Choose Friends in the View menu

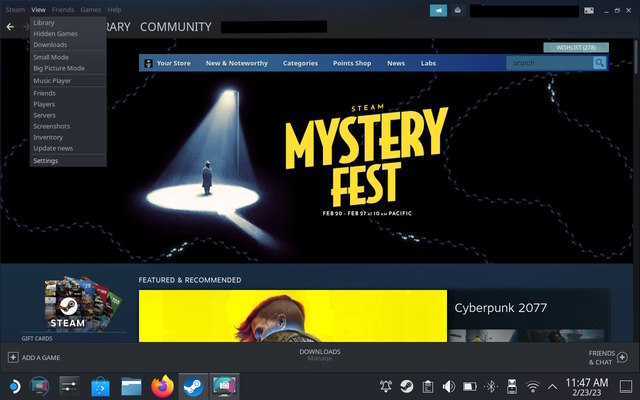pos(44,93)
